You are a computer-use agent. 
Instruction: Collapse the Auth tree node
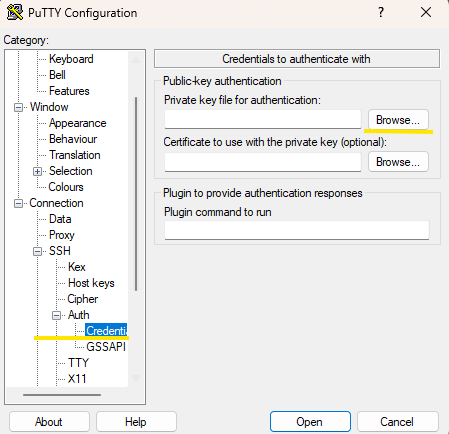[x=57, y=315]
